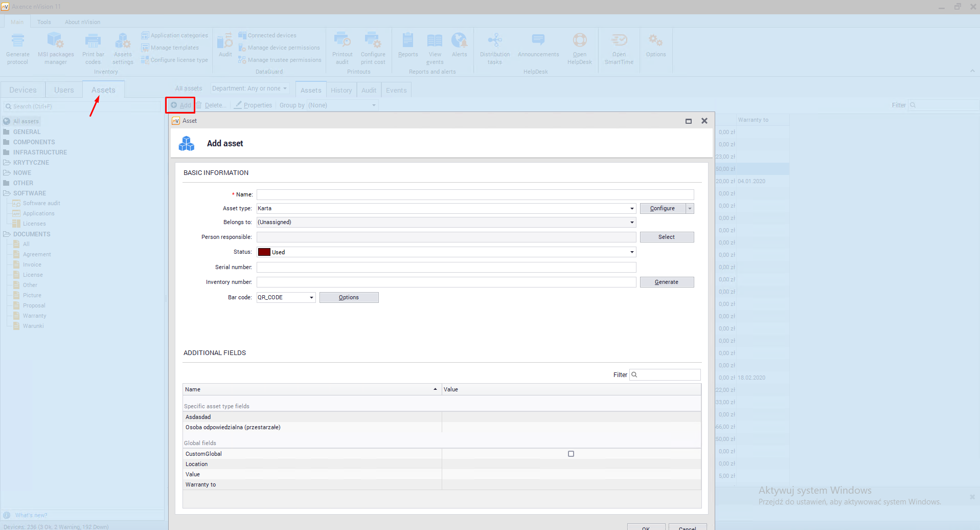
Task: Click Select for Person responsible
Action: tap(666, 237)
